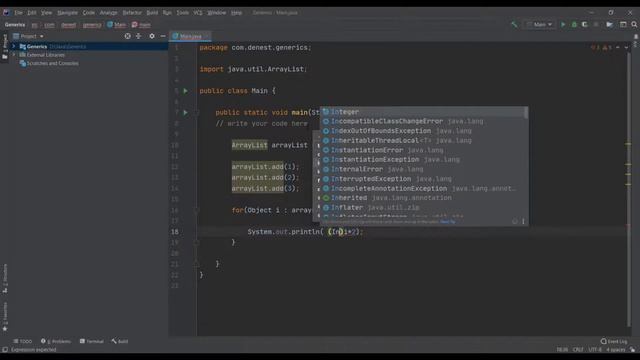
Task: Switch to the Main.java editor tab
Action: pyautogui.click(x=191, y=36)
